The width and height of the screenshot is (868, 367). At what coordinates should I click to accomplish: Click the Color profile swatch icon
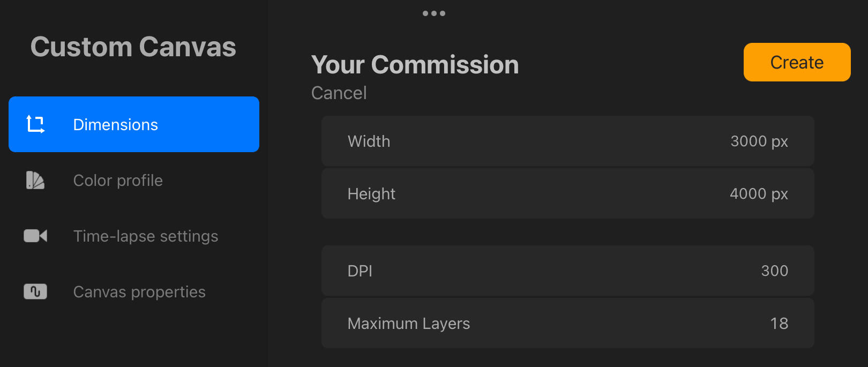(x=35, y=180)
